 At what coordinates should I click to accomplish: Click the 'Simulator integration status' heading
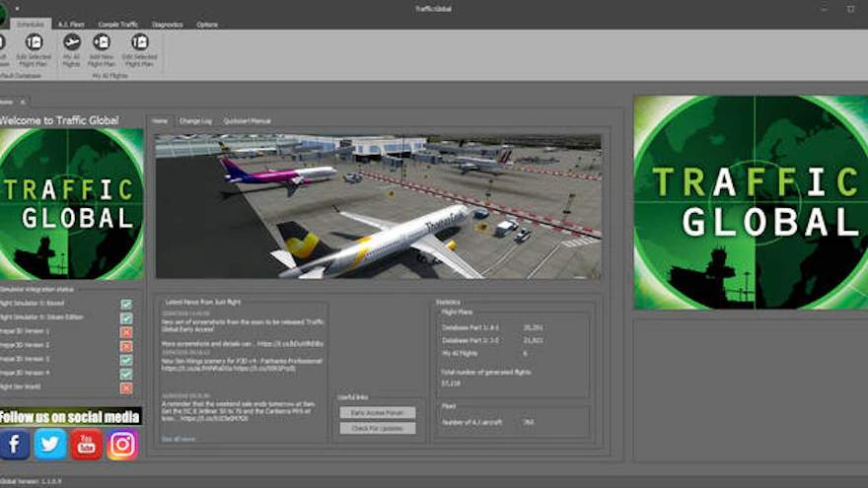36,289
